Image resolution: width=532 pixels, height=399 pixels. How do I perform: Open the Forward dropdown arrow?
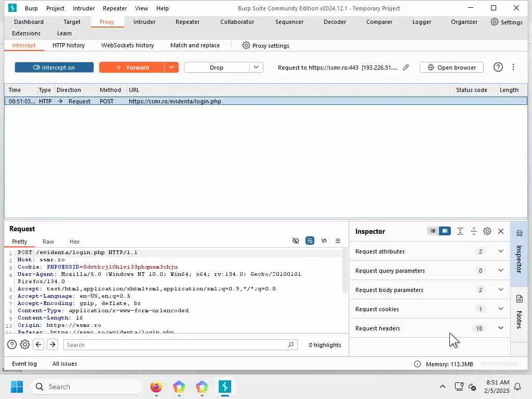tap(171, 68)
